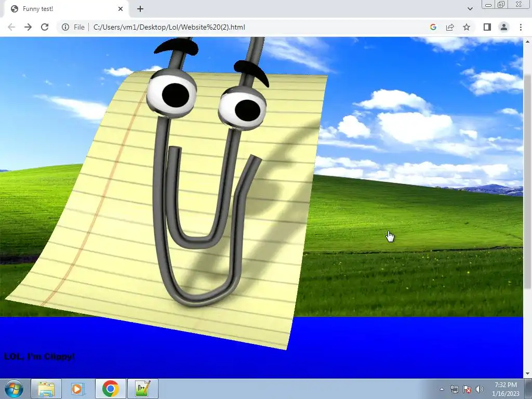Open the Windows Start menu
The height and width of the screenshot is (399, 532).
click(x=14, y=389)
